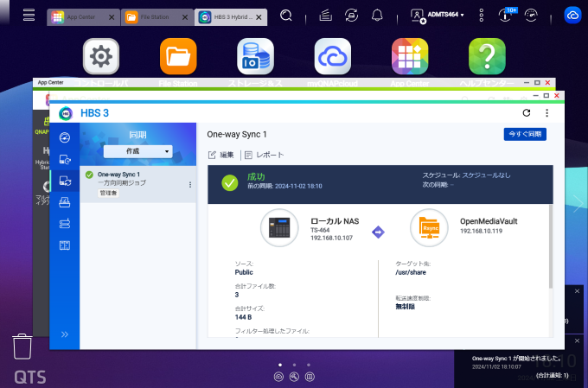The width and height of the screenshot is (588, 388).
Task: Open the QTS search magnifier icon
Action: (x=286, y=16)
